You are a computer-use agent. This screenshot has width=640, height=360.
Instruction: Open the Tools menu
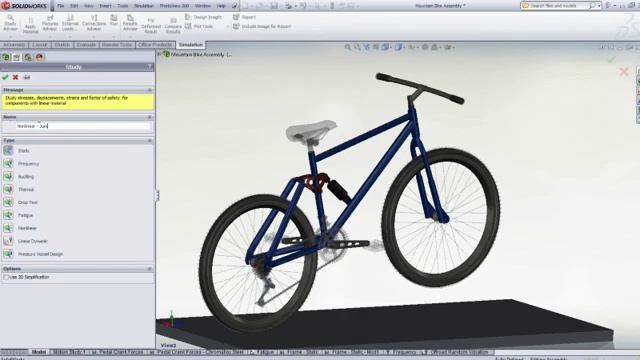coord(122,6)
